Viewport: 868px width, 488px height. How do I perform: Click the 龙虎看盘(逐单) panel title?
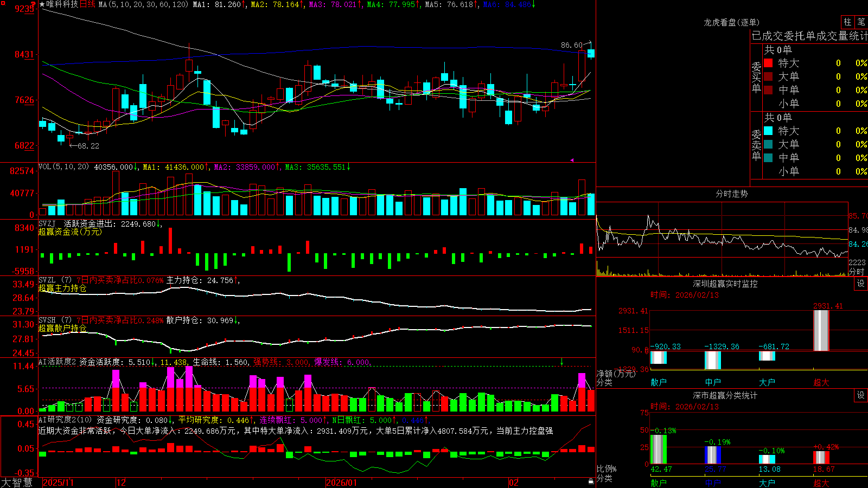pyautogui.click(x=731, y=22)
